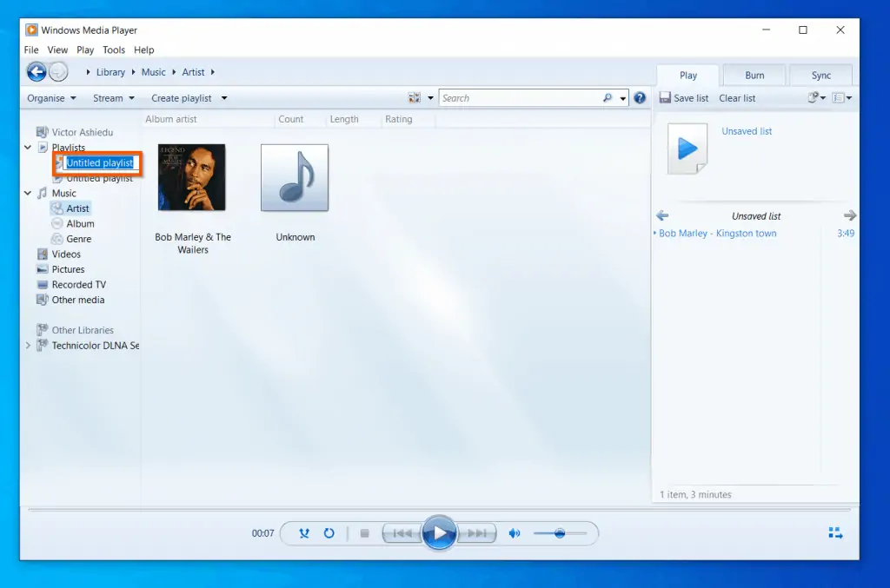Expand the Playlists tree section
The height and width of the screenshot is (588, 890).
click(27, 147)
